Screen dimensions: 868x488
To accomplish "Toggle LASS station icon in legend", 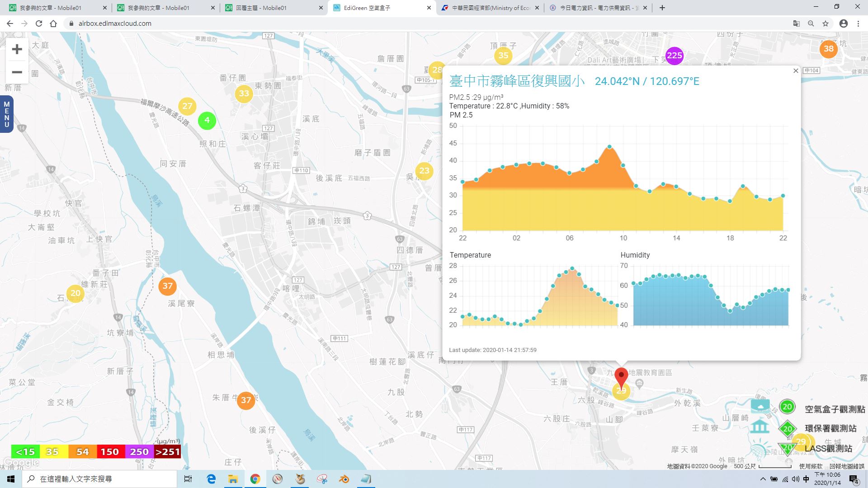I will coord(760,449).
